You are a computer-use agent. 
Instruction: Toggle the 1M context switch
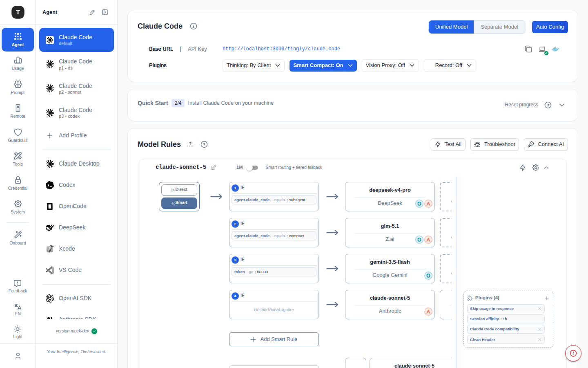252,168
